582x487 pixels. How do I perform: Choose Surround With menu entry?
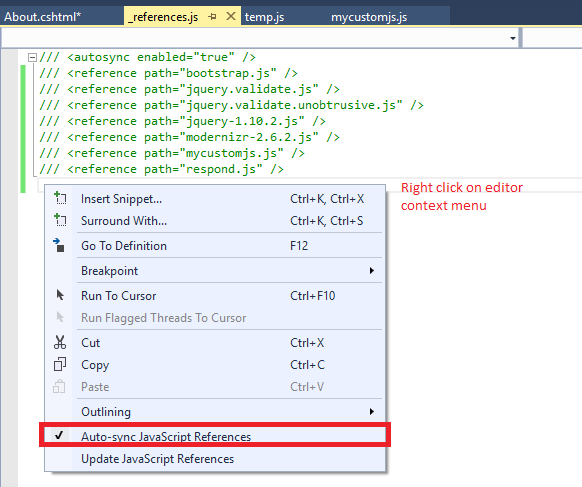[x=215, y=221]
